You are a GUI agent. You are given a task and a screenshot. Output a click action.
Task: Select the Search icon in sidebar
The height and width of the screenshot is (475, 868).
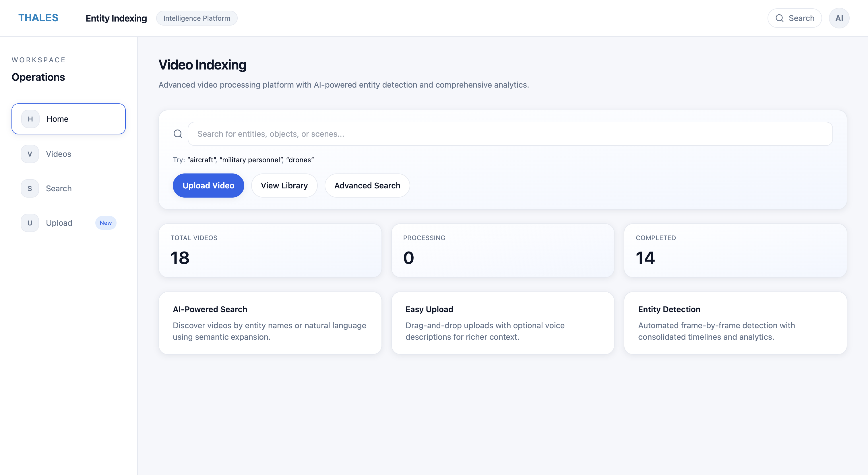pyautogui.click(x=30, y=188)
